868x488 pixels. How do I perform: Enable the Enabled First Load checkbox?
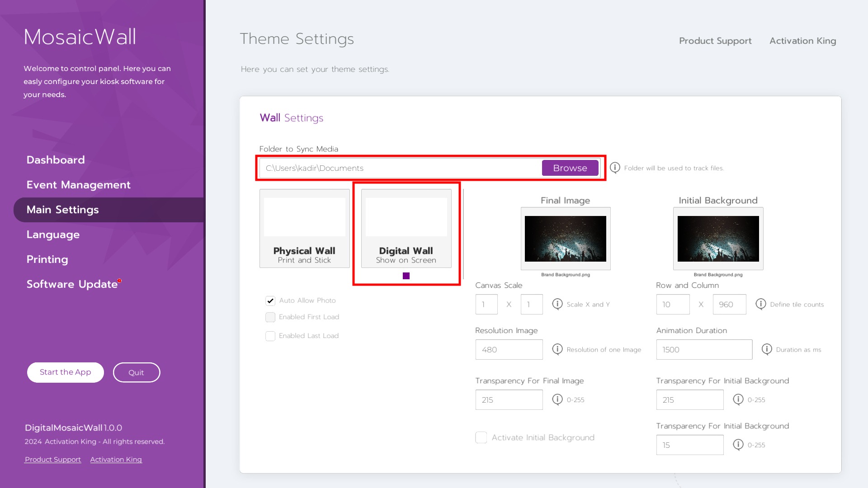(270, 317)
